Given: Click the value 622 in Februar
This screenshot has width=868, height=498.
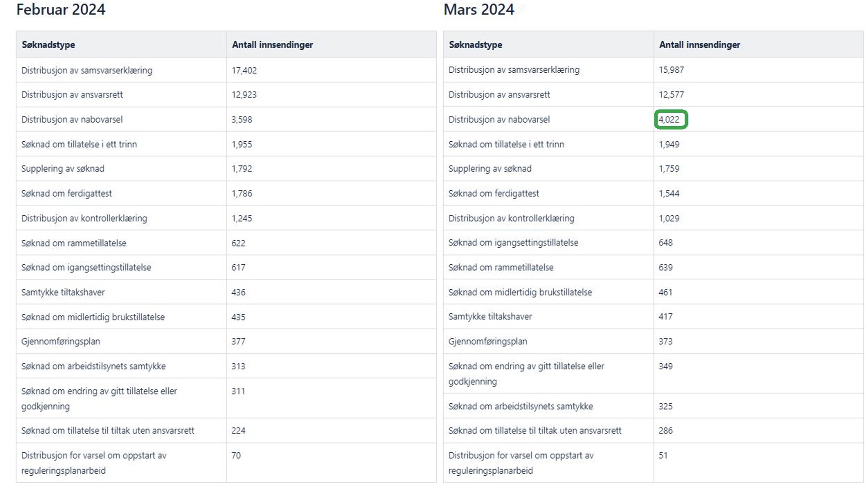Looking at the screenshot, I should [238, 243].
